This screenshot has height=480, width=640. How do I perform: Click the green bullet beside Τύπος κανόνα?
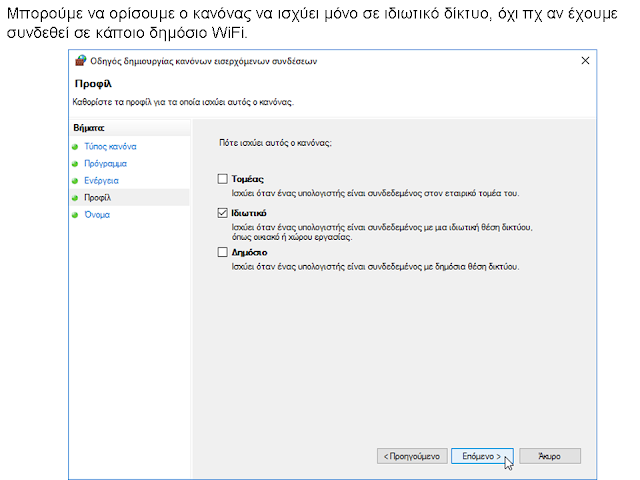pos(75,147)
